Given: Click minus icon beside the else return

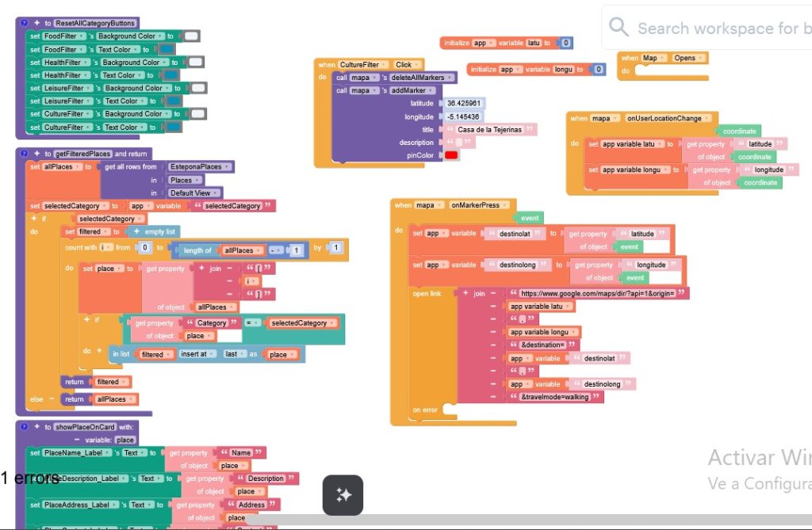Looking at the screenshot, I should click(x=53, y=399).
